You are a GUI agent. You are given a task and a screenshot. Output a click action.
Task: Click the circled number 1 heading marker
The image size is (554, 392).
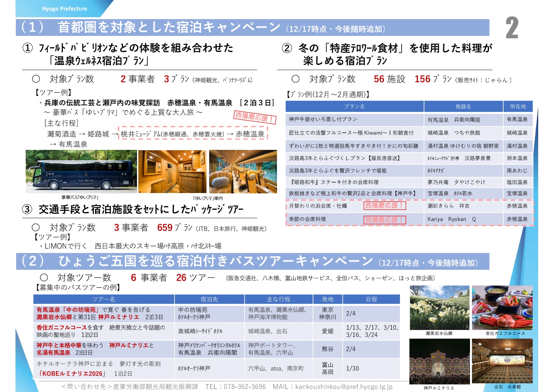click(28, 48)
